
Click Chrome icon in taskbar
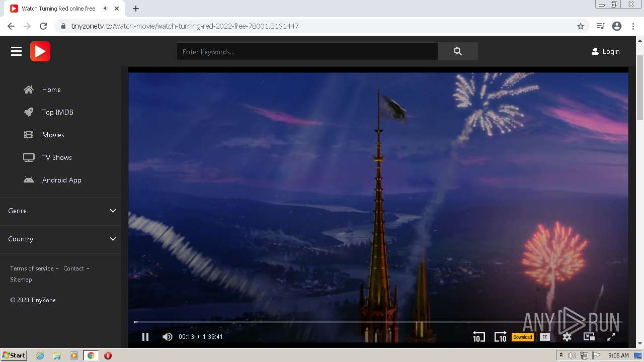coord(91,355)
